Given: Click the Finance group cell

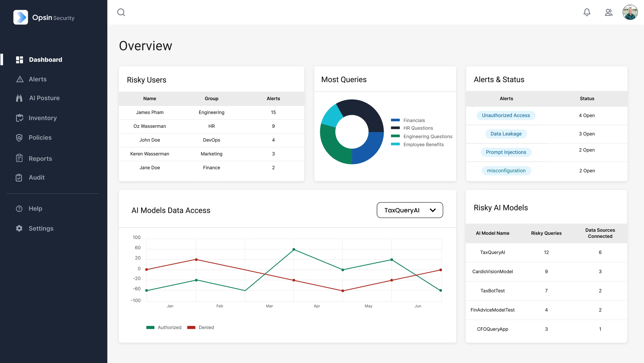Looking at the screenshot, I should [211, 168].
